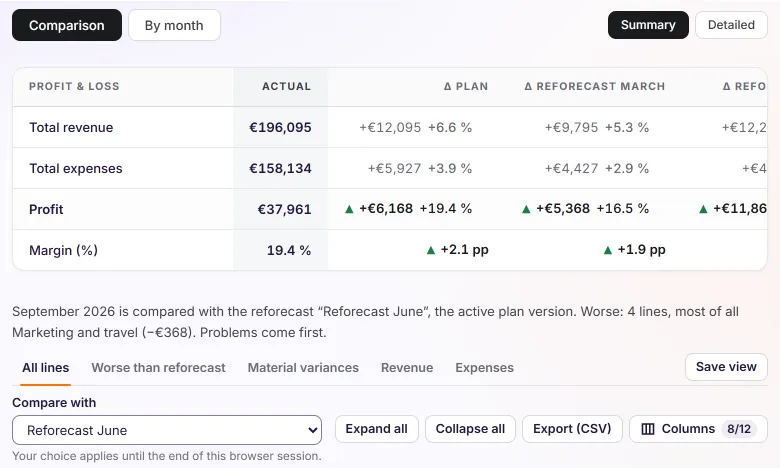This screenshot has height=468, width=780.
Task: Click green up arrow beside +€11,86
Action: pyautogui.click(x=703, y=209)
